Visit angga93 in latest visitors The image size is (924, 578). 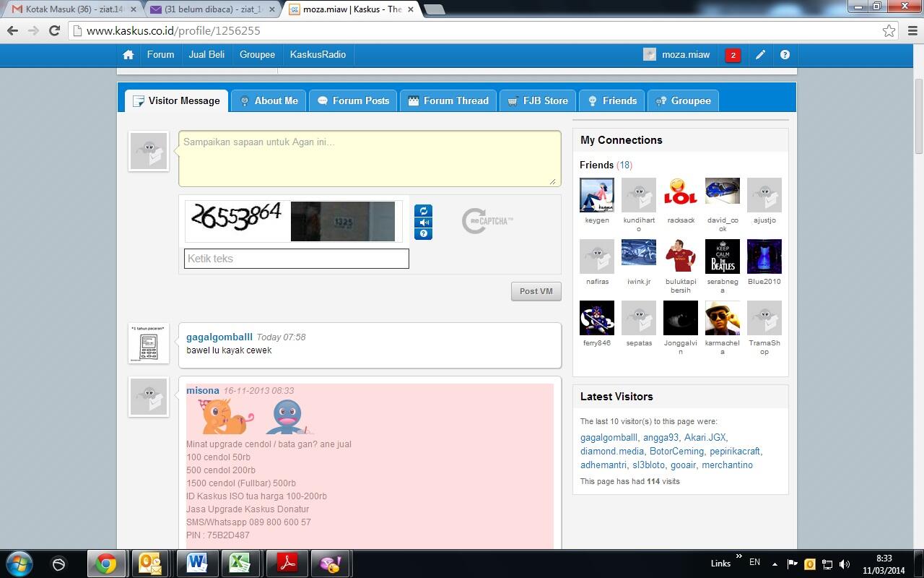(661, 437)
